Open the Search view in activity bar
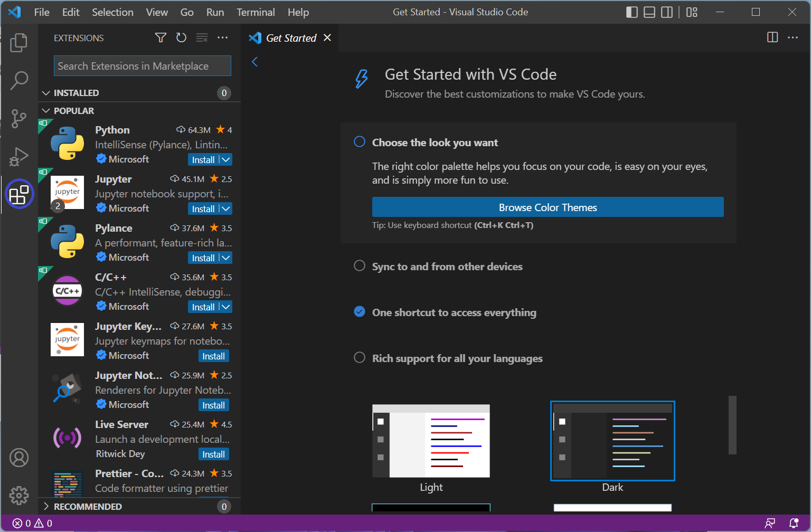811x532 pixels. (x=19, y=80)
